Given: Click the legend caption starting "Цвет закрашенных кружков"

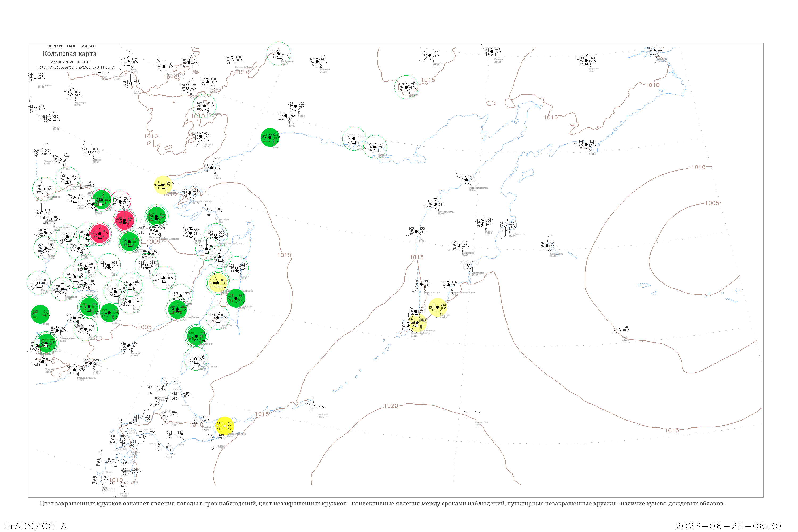Looking at the screenshot, I should pyautogui.click(x=382, y=504).
